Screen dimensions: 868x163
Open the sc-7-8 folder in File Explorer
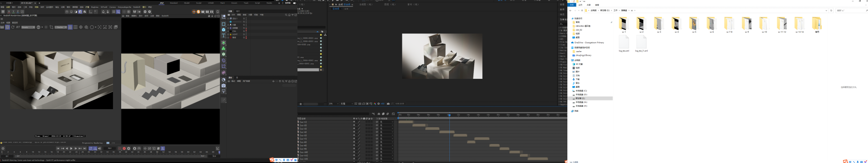pos(729,24)
